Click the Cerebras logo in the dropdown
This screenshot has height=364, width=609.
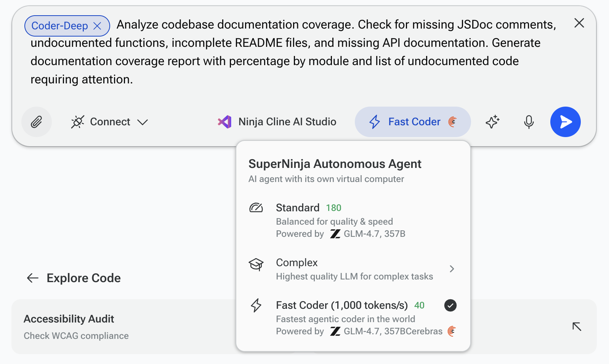click(x=452, y=331)
